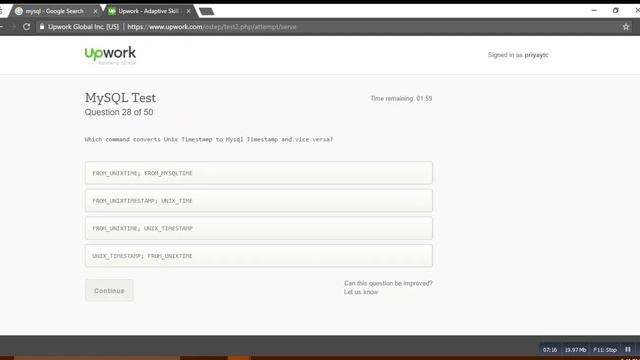Open the Let us know link
This screenshot has height=360, width=640.
click(x=361, y=292)
